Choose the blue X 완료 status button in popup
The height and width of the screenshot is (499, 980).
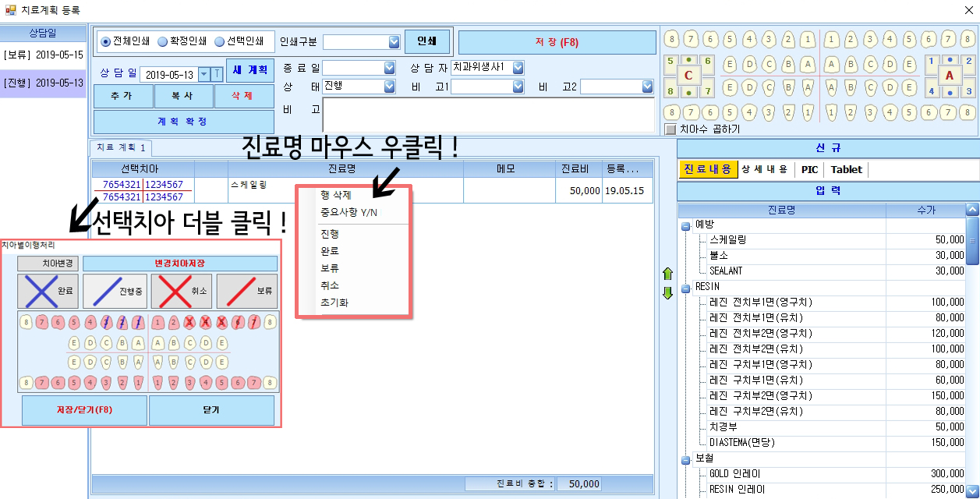pyautogui.click(x=48, y=291)
